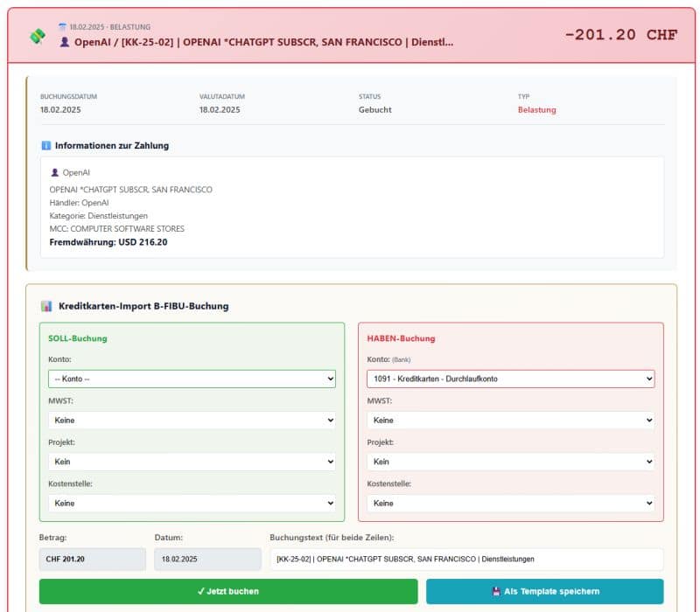Click the Buchungstext input field
700x612 pixels.
467,560
